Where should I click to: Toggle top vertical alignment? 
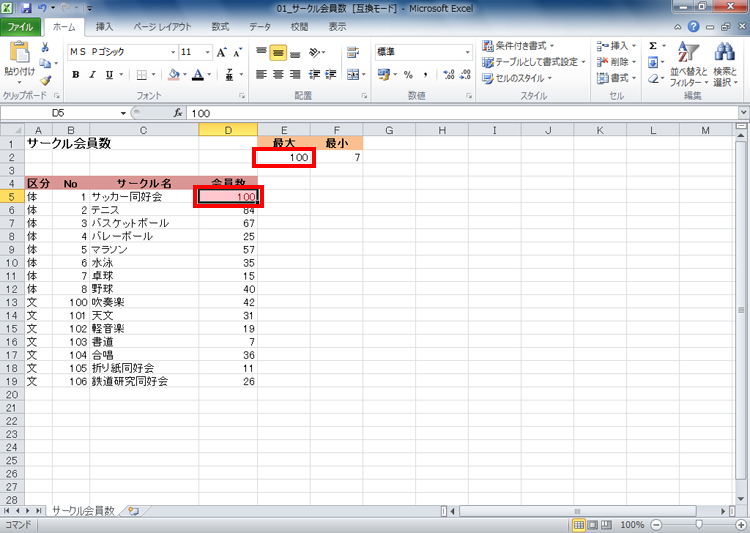tap(261, 52)
